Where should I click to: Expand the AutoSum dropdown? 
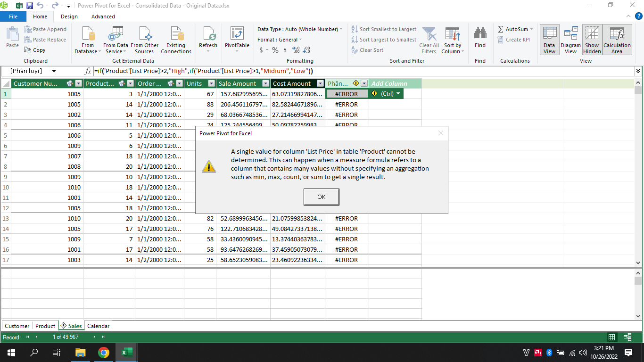531,29
